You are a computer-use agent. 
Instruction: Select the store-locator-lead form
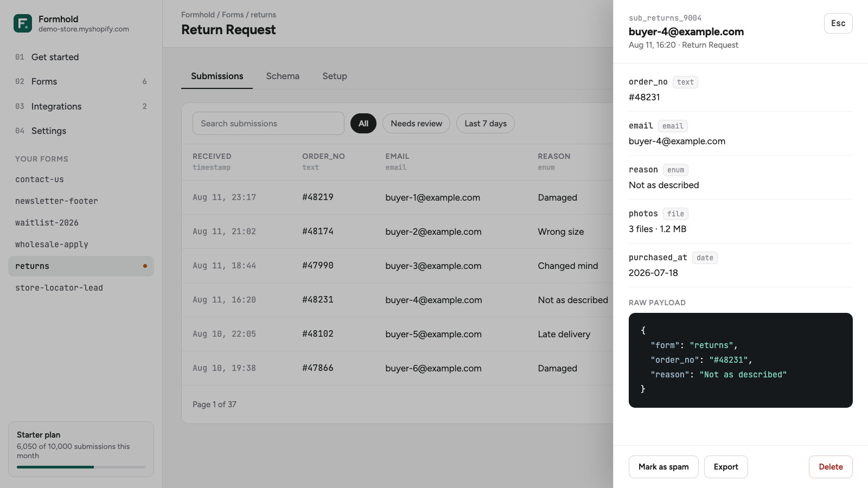point(81,288)
